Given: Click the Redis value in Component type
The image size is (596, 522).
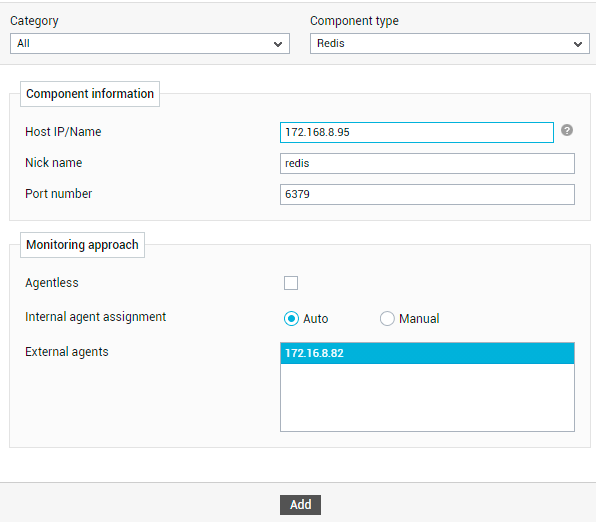Looking at the screenshot, I should [331, 43].
